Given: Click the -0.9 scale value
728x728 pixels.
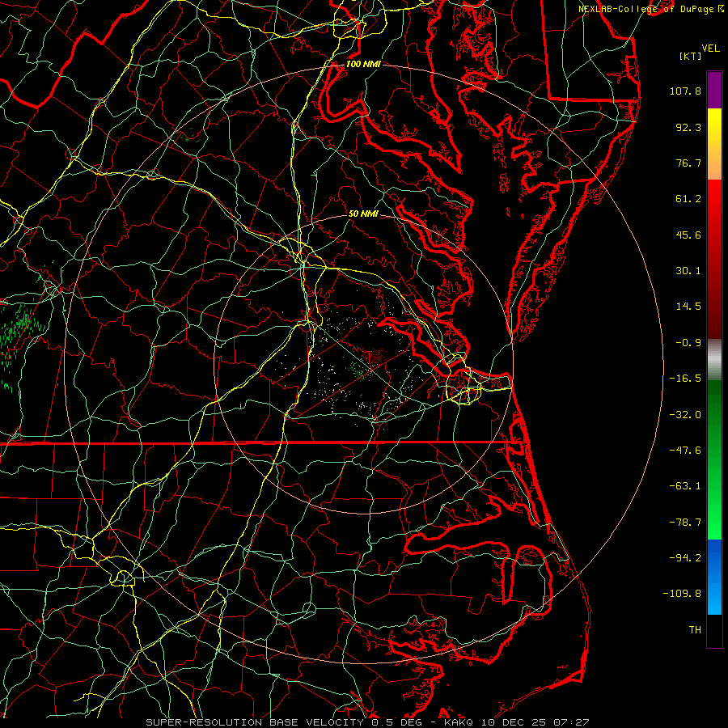Looking at the screenshot, I should 688,343.
